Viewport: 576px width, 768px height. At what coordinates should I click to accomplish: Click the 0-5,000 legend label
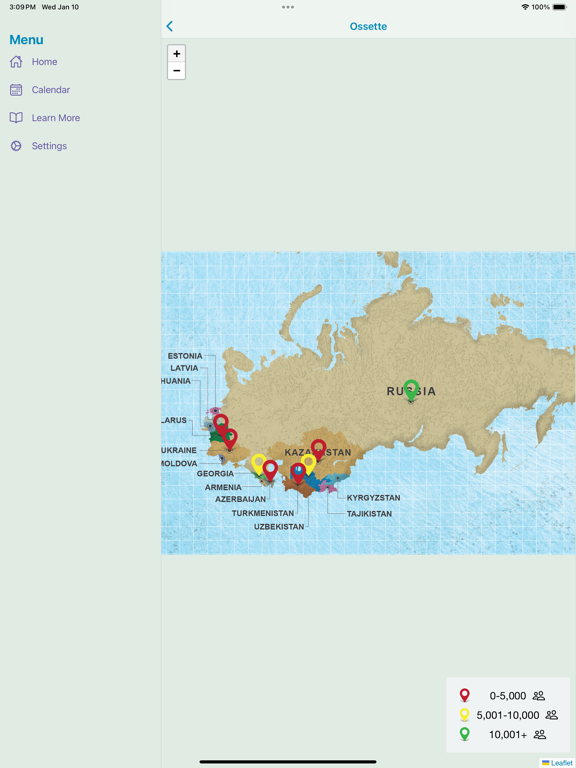click(x=508, y=696)
